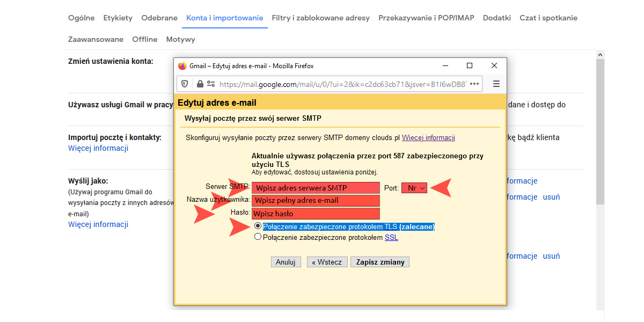644x322 pixels.
Task: Click the « Wstecz button
Action: (327, 262)
